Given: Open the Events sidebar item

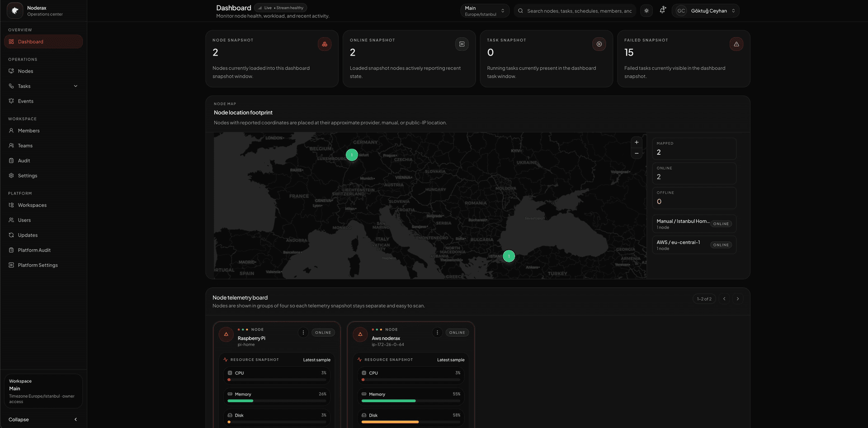Looking at the screenshot, I should [43, 101].
